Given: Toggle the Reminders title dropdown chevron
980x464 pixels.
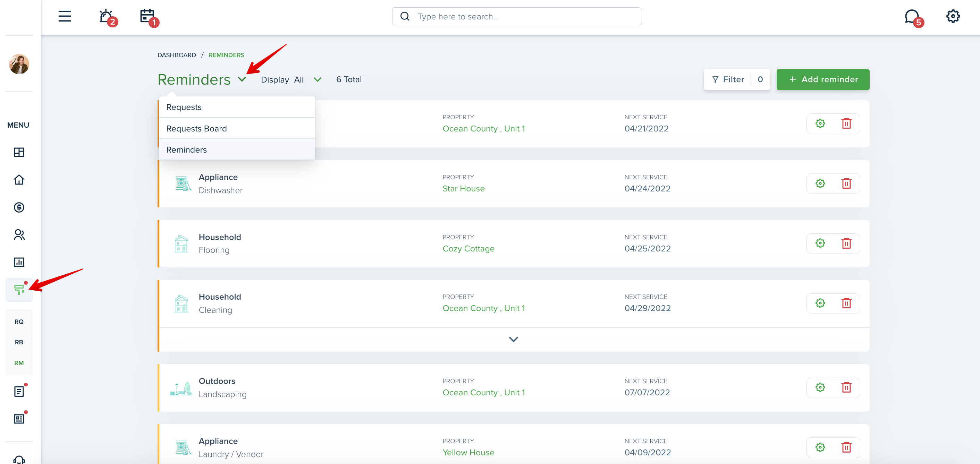Looking at the screenshot, I should [x=242, y=79].
